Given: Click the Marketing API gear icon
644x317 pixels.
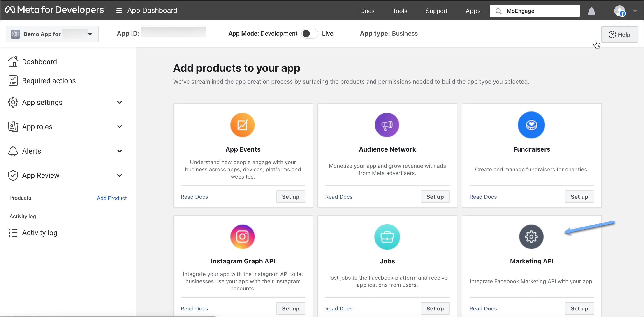Looking at the screenshot, I should [x=531, y=237].
